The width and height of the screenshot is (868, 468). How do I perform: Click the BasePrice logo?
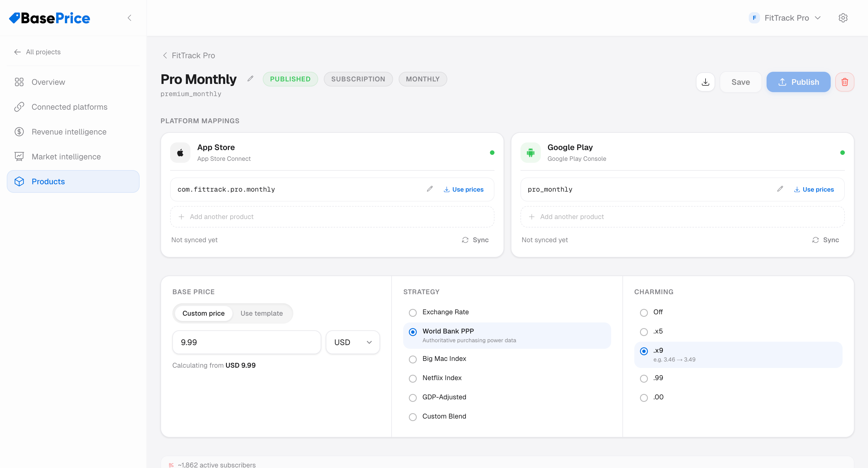[x=49, y=18]
